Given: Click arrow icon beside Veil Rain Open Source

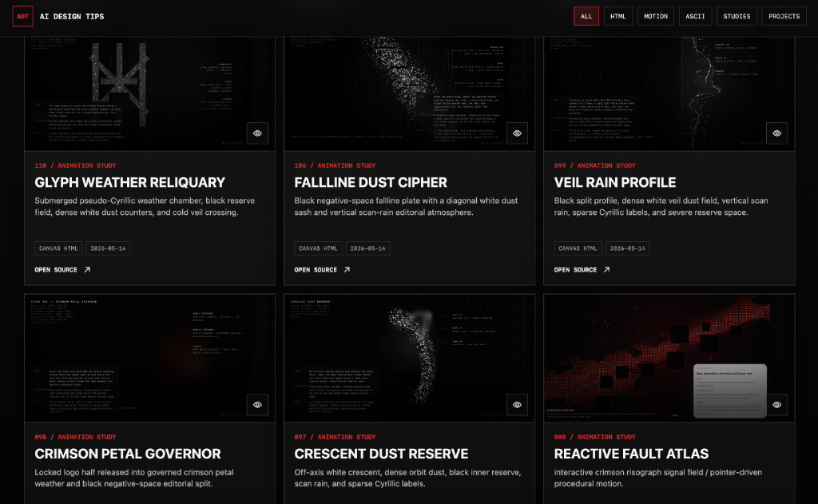Looking at the screenshot, I should pos(607,270).
